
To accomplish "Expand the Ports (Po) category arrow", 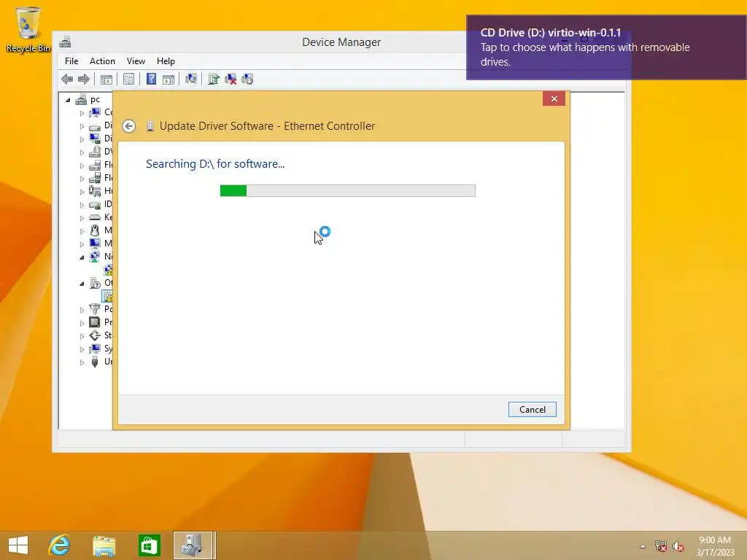I will click(x=82, y=309).
